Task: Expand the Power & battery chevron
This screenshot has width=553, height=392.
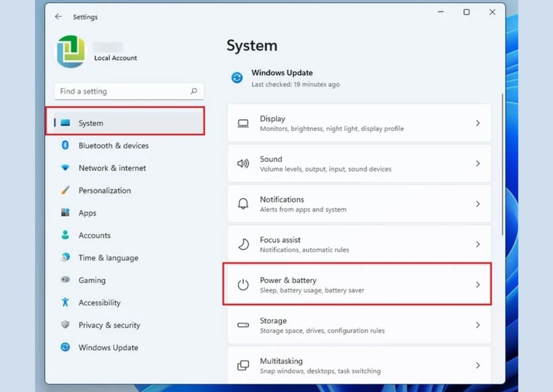Action: coord(478,284)
